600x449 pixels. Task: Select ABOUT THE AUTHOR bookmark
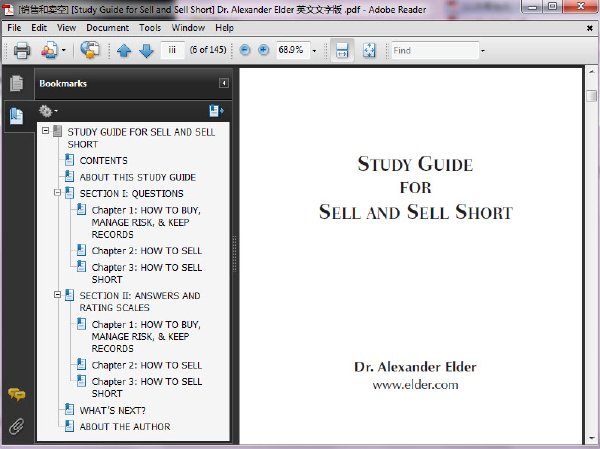pos(125,426)
